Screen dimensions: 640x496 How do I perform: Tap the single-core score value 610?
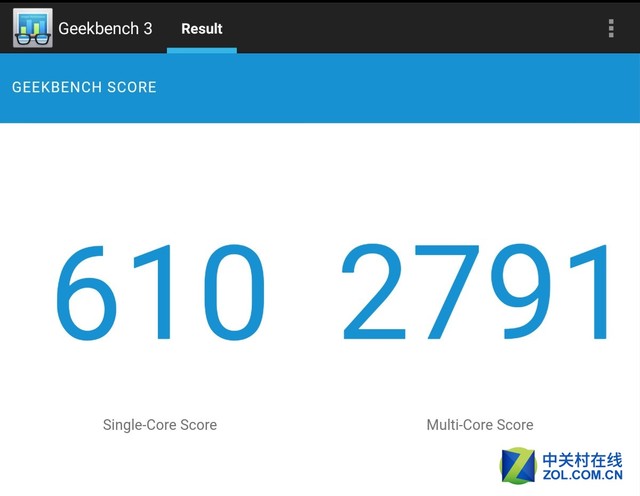tap(160, 292)
